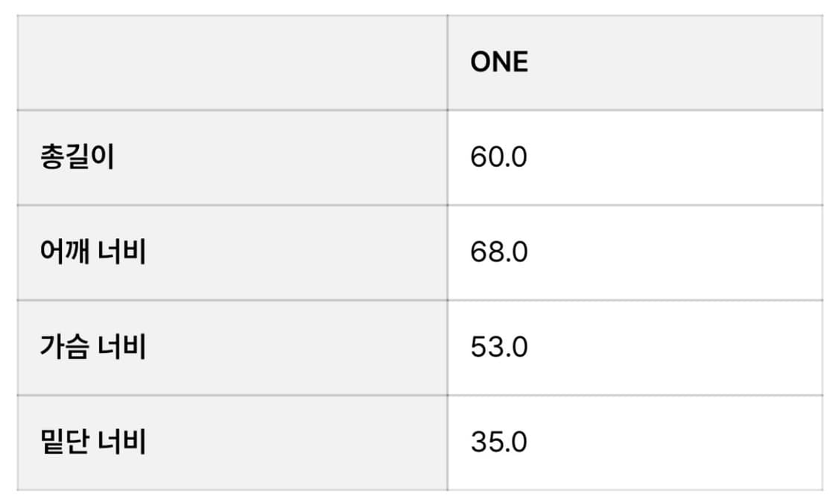Click the divider between 가슴 너비 and 밑단 너비

[x=232, y=395]
